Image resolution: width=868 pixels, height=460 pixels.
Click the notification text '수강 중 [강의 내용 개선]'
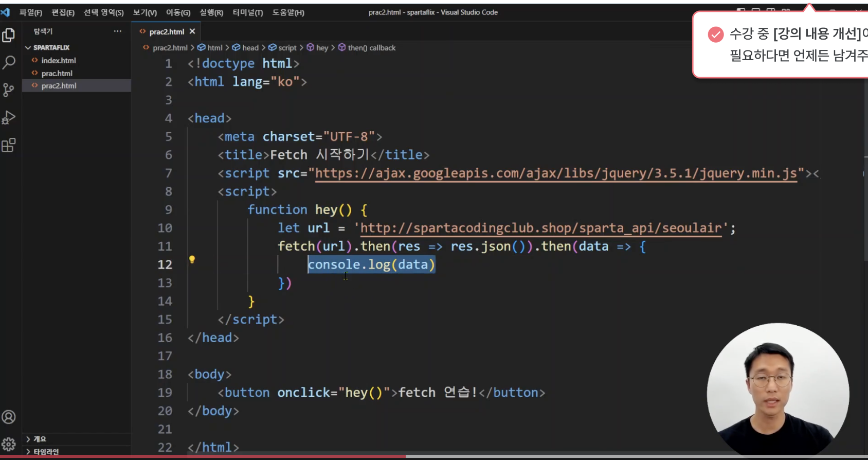click(x=795, y=34)
